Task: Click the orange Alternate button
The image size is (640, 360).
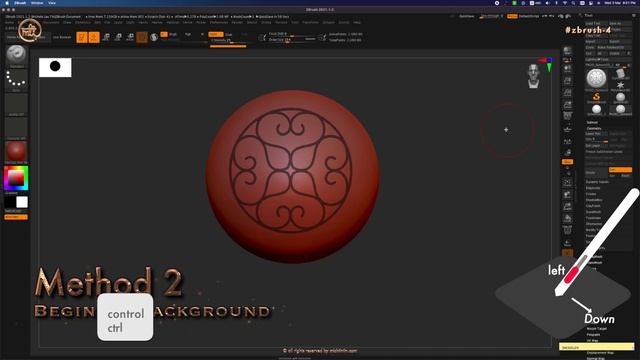Action: click(16, 217)
